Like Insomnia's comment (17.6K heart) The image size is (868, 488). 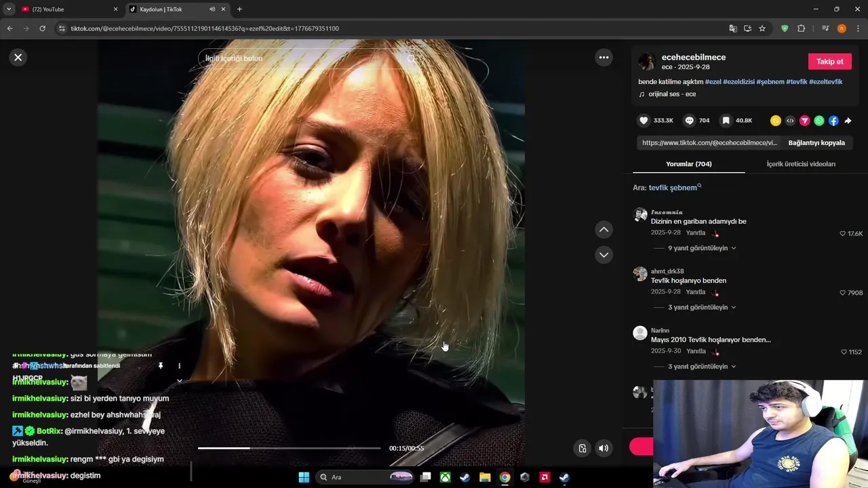click(x=843, y=234)
